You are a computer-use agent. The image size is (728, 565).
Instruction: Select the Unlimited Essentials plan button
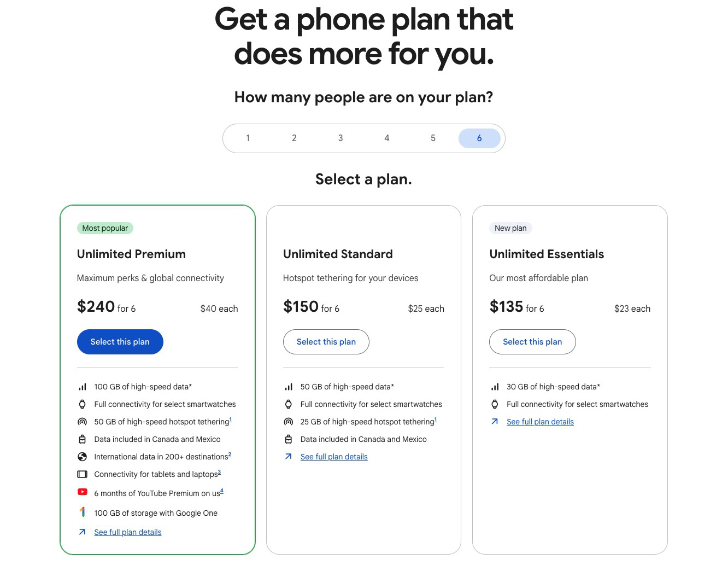point(532,342)
